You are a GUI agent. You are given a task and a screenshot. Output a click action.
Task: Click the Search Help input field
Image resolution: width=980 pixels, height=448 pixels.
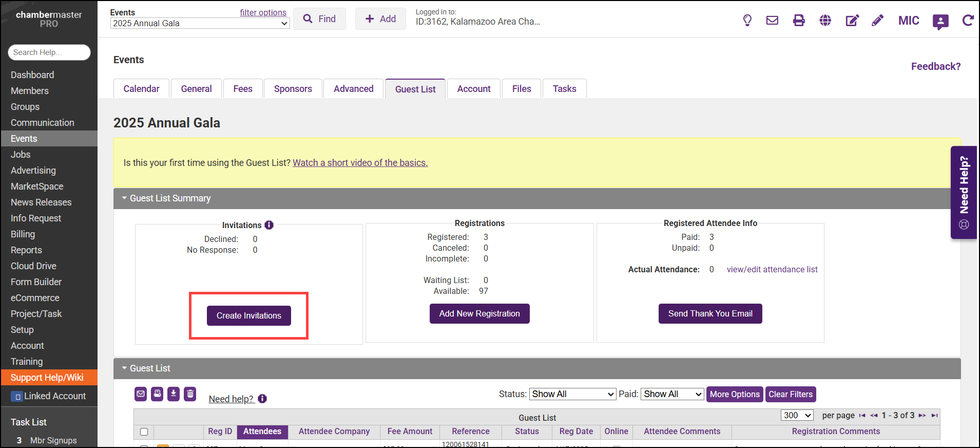tap(49, 52)
